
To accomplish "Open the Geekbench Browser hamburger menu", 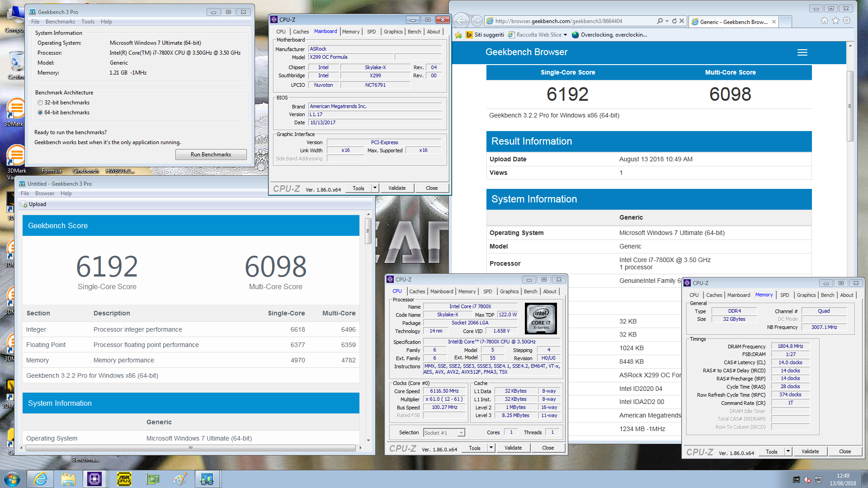I will click(x=802, y=52).
